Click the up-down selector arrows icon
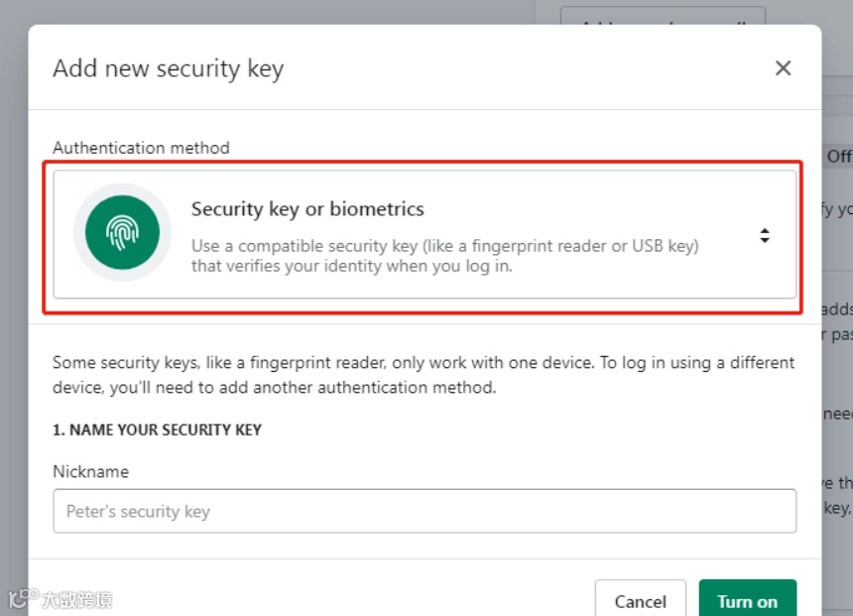853x616 pixels. click(x=765, y=235)
